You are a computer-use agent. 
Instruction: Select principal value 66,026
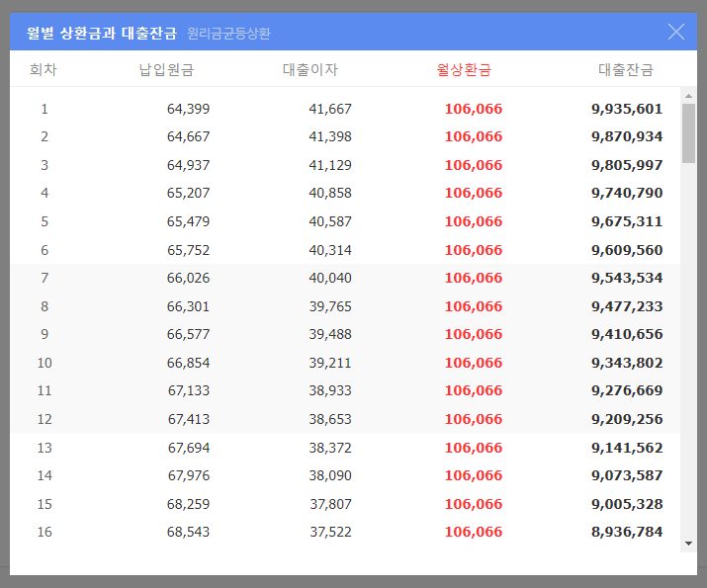(189, 278)
